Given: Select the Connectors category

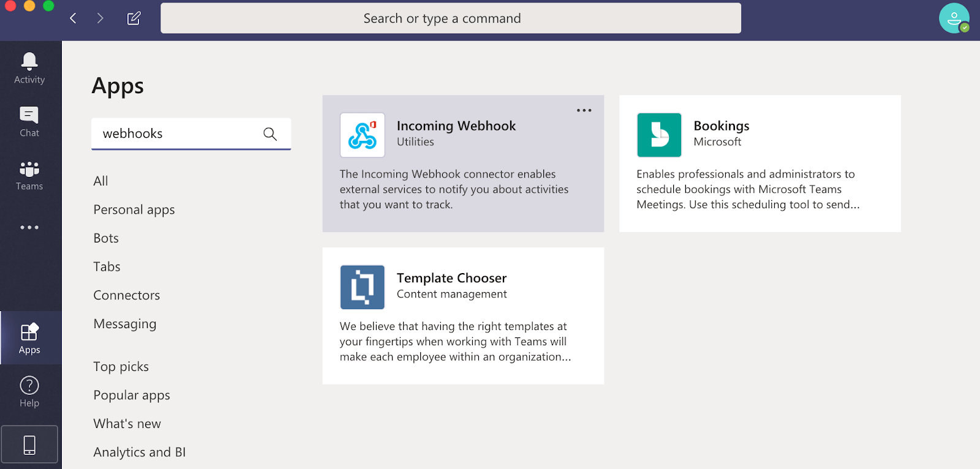Looking at the screenshot, I should click(x=127, y=295).
